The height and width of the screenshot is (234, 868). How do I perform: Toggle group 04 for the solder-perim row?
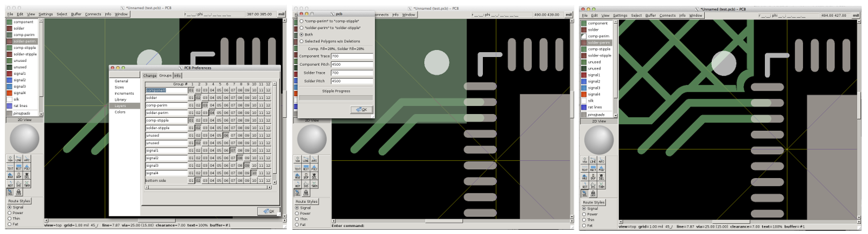tap(212, 113)
